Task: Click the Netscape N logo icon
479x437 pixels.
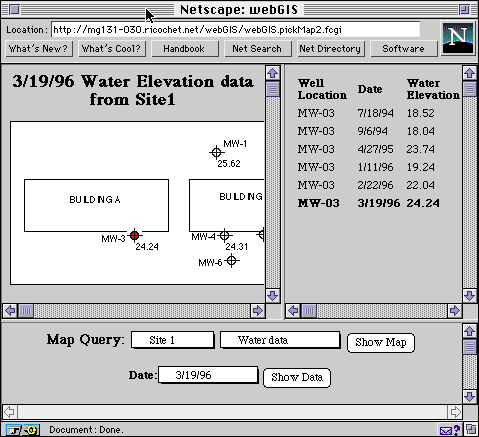Action: pos(458,38)
